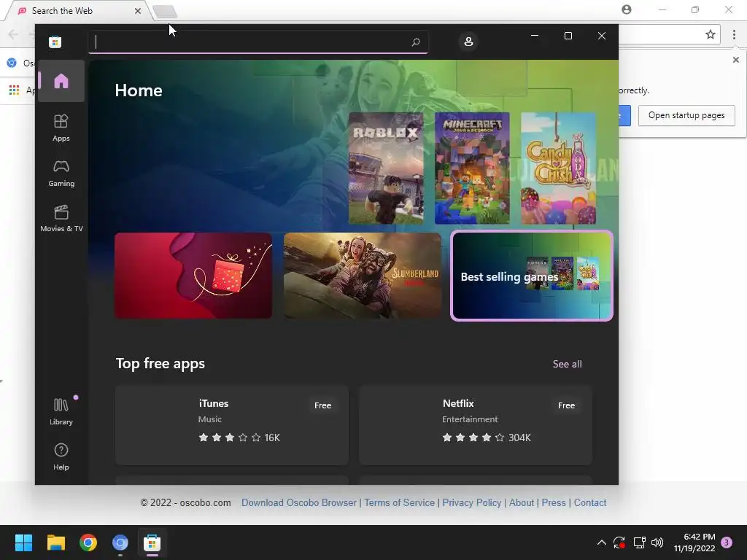Viewport: 747px width, 560px height.
Task: Open the Privacy Policy link
Action: tap(472, 503)
